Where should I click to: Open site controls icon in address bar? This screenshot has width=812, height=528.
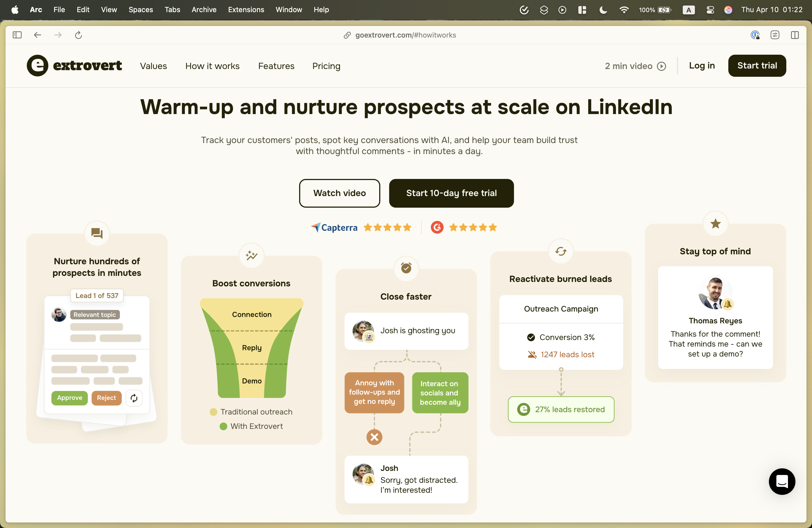tap(775, 35)
